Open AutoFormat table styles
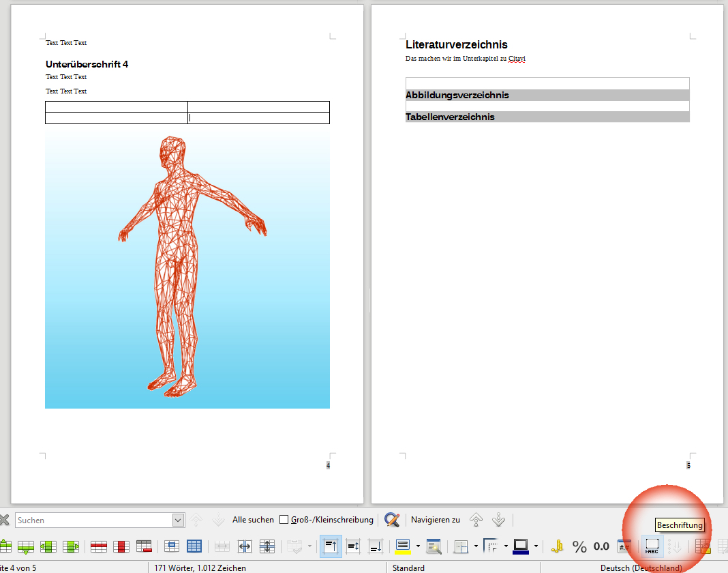Viewport: 728px width, 573px height. click(433, 546)
